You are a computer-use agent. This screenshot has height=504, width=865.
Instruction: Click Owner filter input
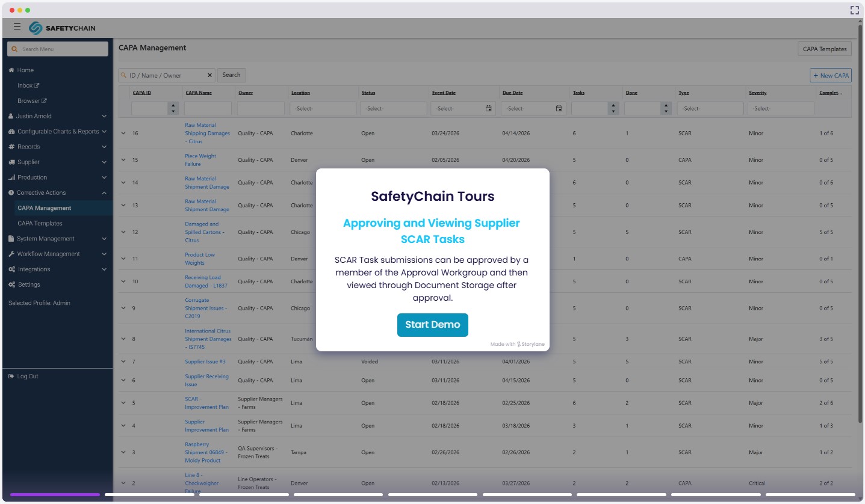coord(261,108)
